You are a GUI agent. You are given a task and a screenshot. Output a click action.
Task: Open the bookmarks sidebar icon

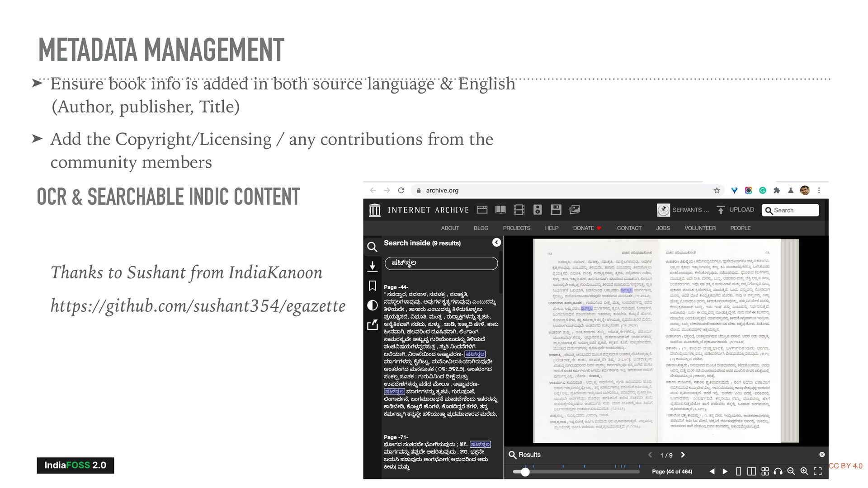click(372, 286)
